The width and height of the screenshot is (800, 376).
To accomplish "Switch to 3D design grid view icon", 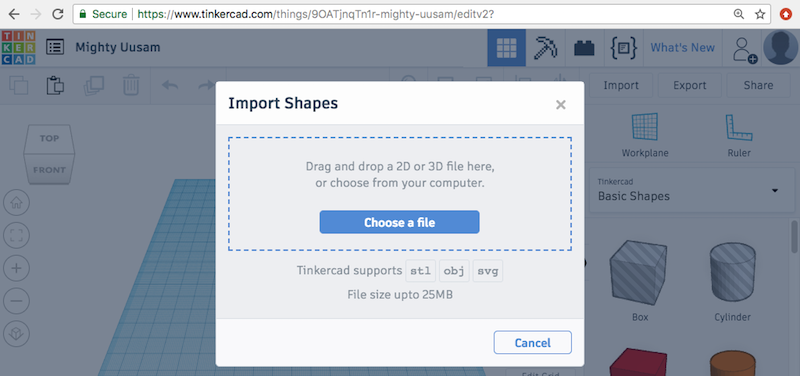I will pos(506,48).
